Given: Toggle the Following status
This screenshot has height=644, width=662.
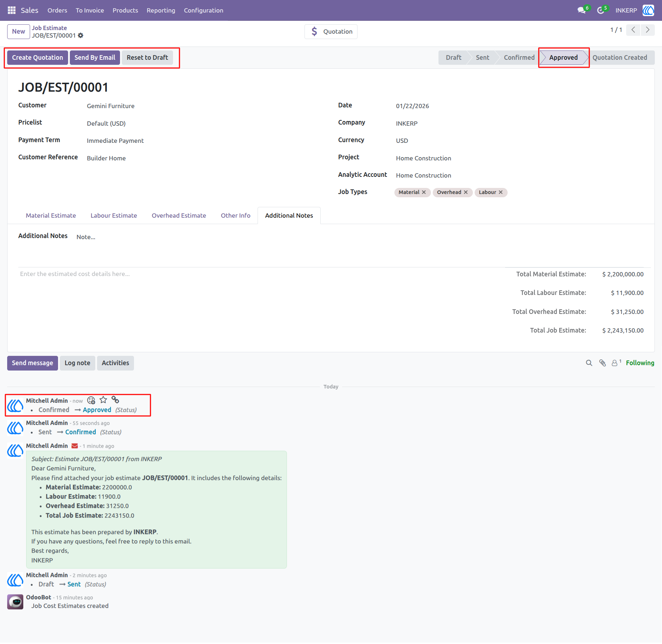Looking at the screenshot, I should pyautogui.click(x=640, y=363).
